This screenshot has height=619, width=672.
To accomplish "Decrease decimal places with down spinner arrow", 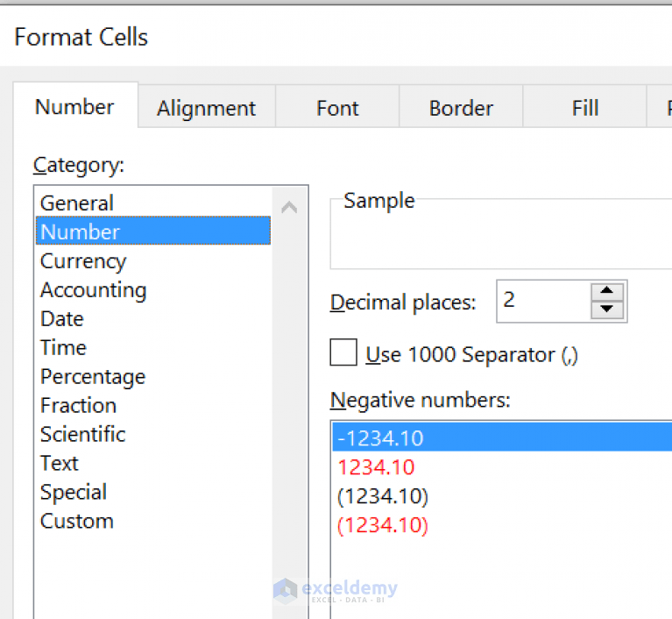I will tap(607, 309).
